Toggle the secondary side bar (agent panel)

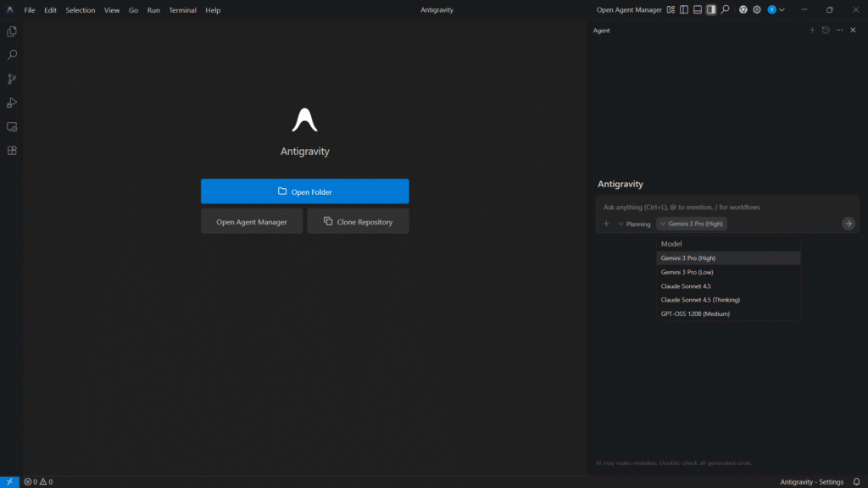coord(711,10)
